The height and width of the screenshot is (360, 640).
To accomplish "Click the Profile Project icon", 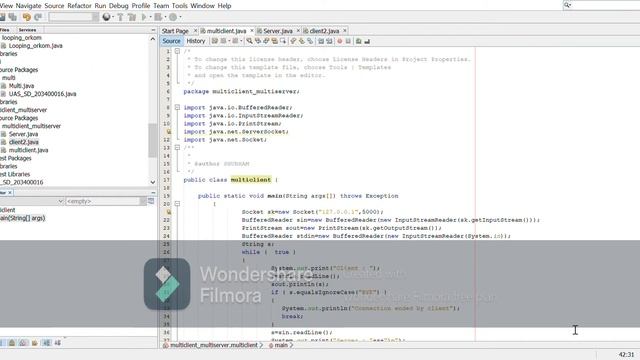I will click(173, 17).
